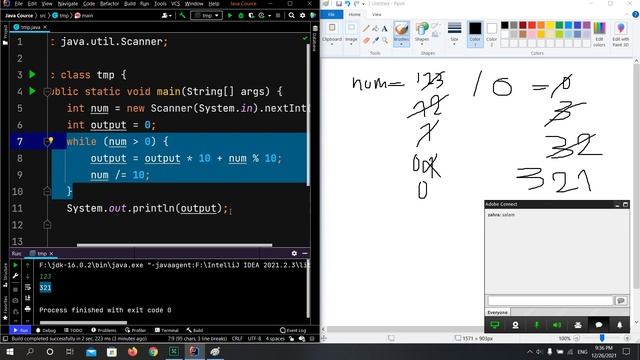This screenshot has width=640, height=360.
Task: Switch to the View tab in Paint
Action: (376, 15)
